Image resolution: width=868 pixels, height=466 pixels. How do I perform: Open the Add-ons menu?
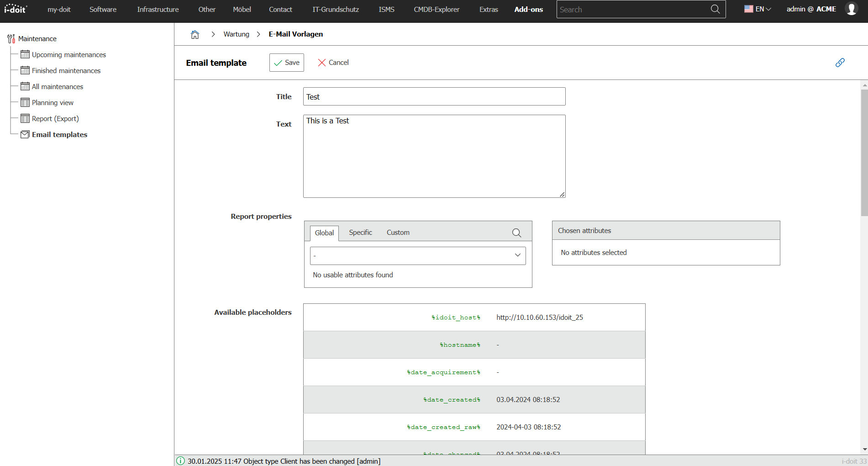tap(528, 9)
